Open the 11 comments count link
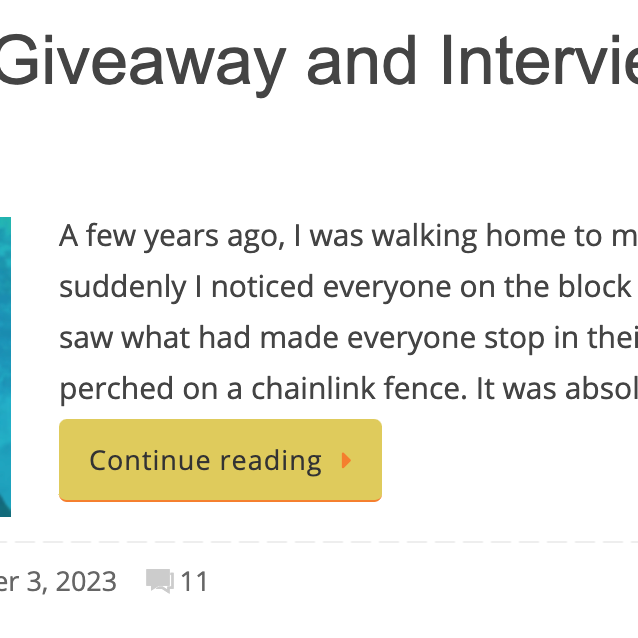 (x=194, y=581)
